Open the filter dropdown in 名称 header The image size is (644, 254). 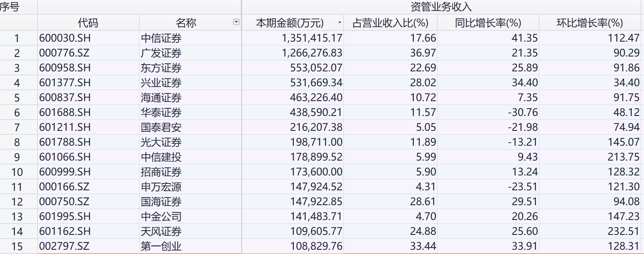tap(236, 23)
